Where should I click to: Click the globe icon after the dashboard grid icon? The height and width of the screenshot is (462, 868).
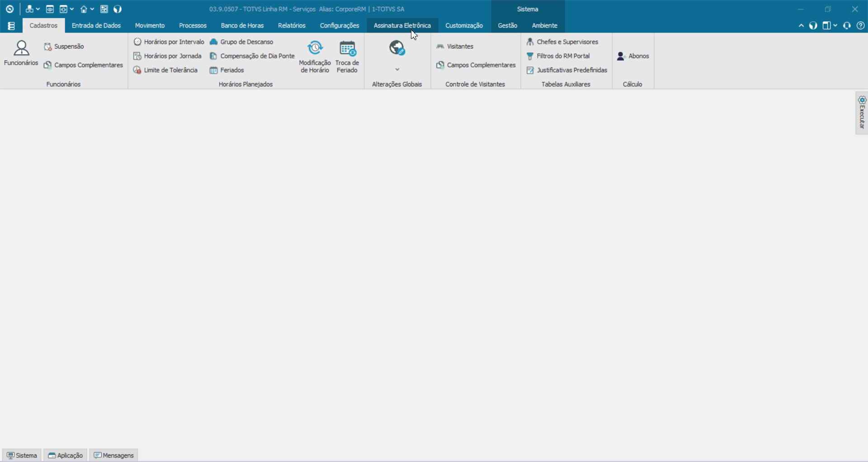(x=118, y=9)
